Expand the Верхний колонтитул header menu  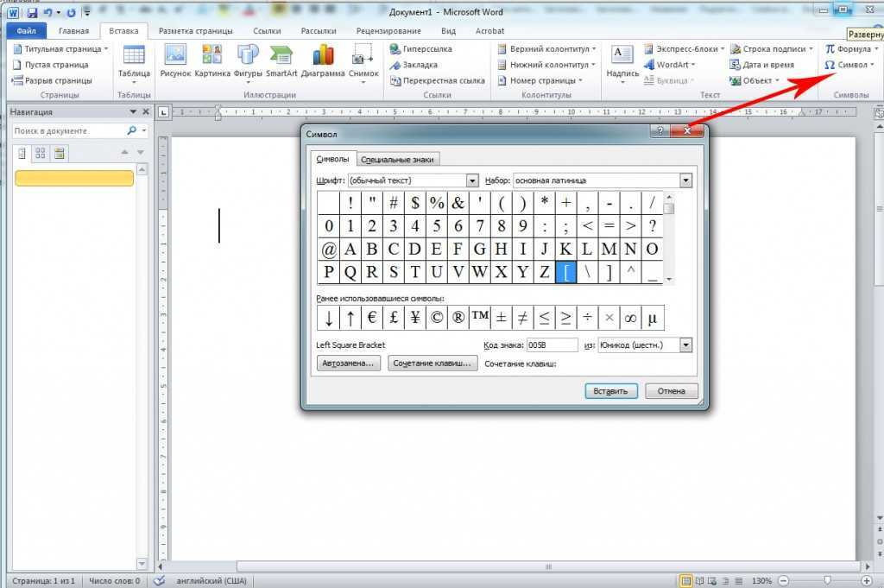(x=546, y=49)
